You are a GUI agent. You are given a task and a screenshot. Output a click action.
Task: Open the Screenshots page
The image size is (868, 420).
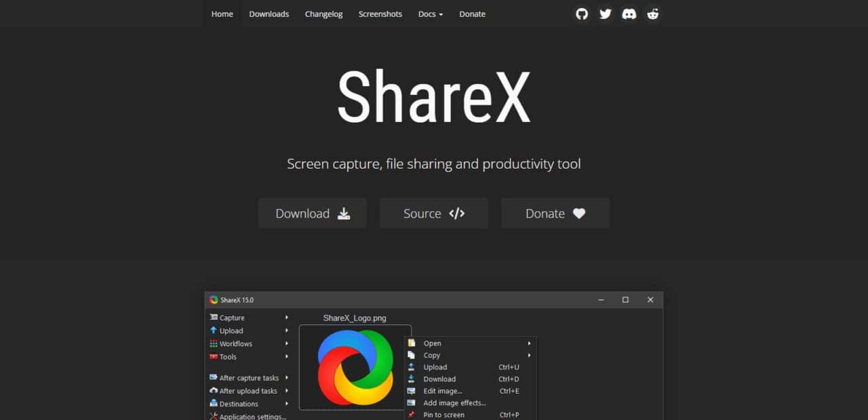pyautogui.click(x=380, y=14)
